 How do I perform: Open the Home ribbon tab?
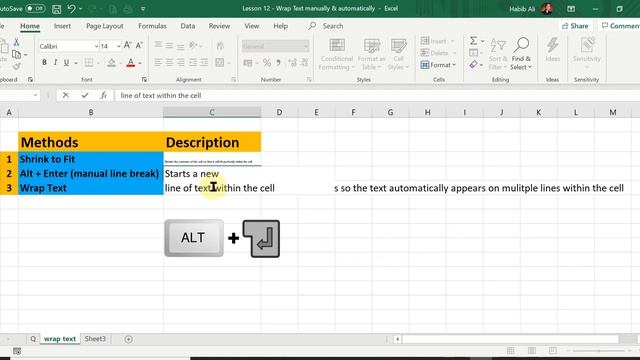click(30, 26)
